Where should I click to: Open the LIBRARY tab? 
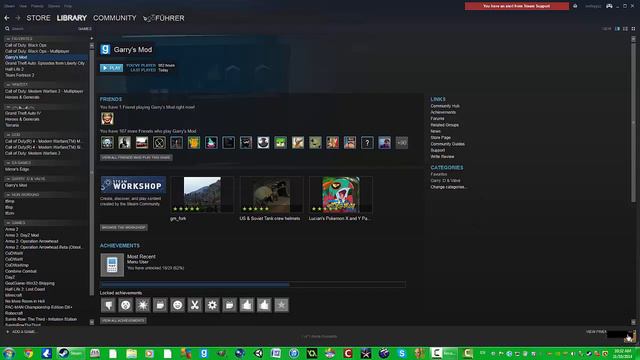[x=71, y=18]
